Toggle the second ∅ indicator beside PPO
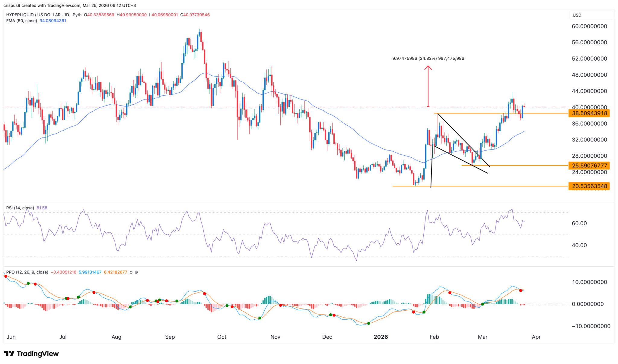 click(136, 272)
